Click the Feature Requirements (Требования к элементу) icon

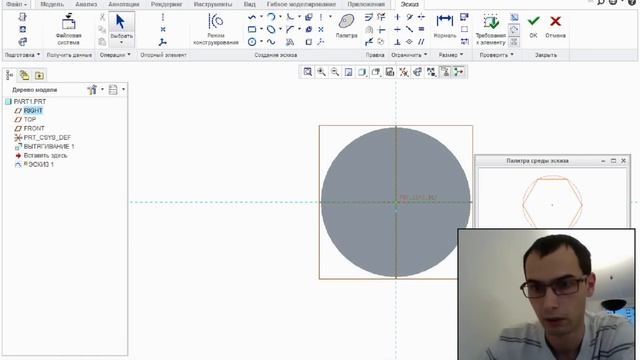(491, 29)
